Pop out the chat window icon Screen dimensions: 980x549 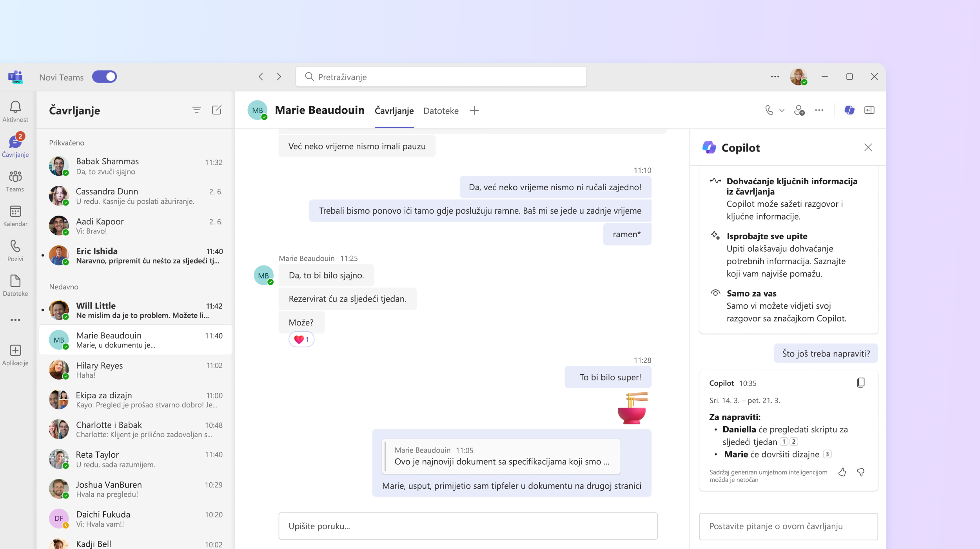coord(869,110)
